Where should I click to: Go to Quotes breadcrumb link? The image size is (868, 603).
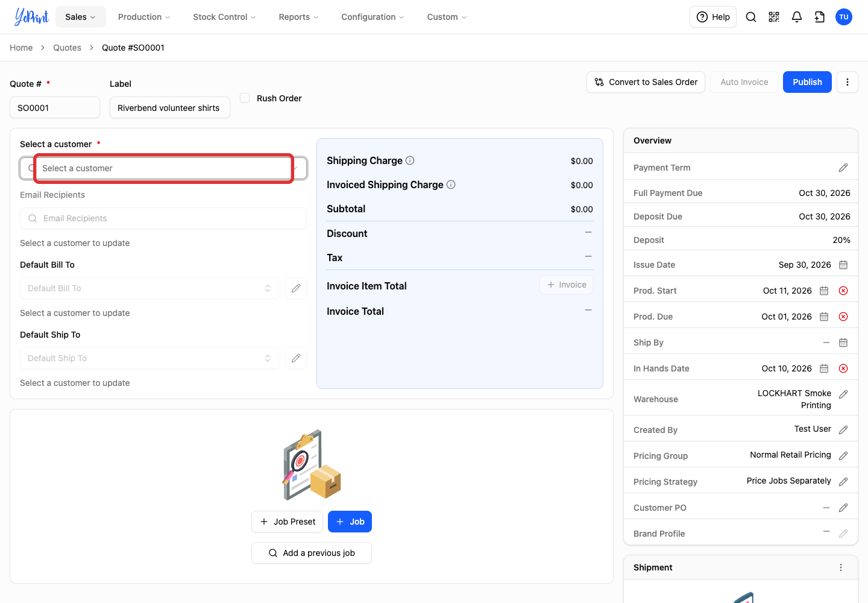(67, 48)
